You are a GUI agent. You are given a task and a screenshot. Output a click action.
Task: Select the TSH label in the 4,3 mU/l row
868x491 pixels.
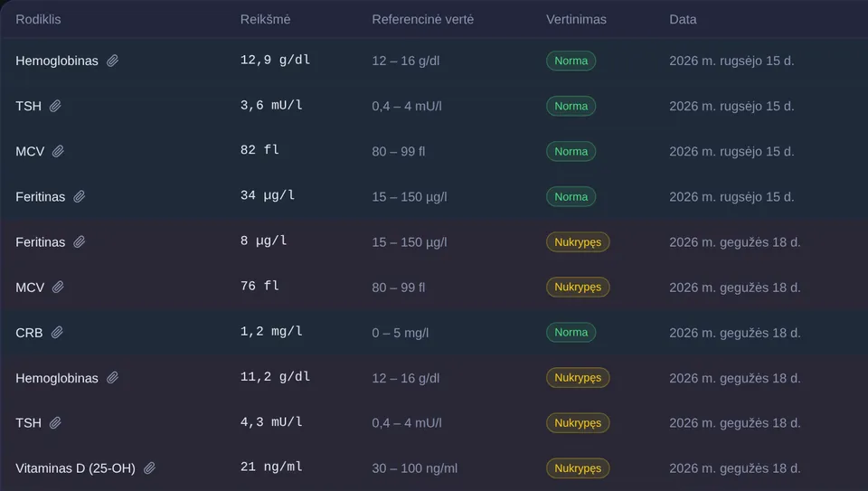tap(29, 423)
